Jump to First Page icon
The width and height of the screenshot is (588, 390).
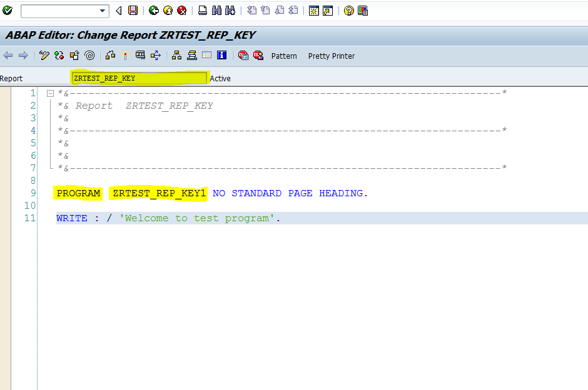[x=251, y=11]
